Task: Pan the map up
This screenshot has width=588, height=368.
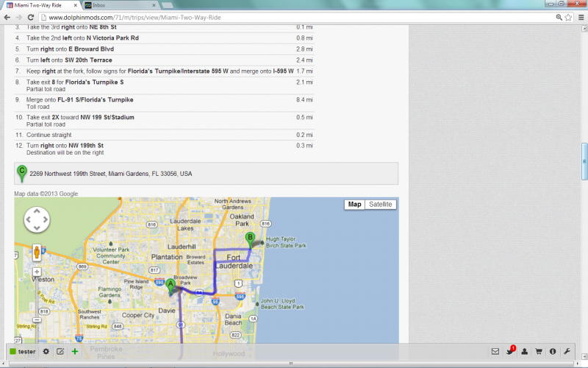Action: click(x=37, y=211)
